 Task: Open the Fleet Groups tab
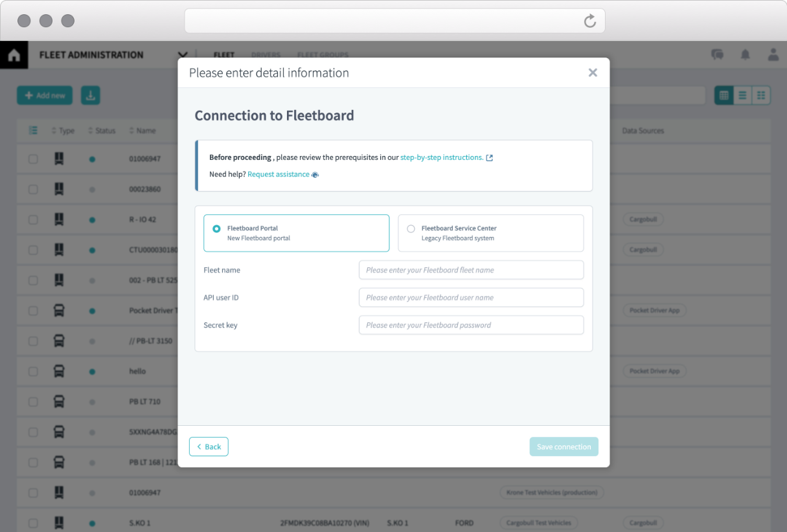(323, 55)
